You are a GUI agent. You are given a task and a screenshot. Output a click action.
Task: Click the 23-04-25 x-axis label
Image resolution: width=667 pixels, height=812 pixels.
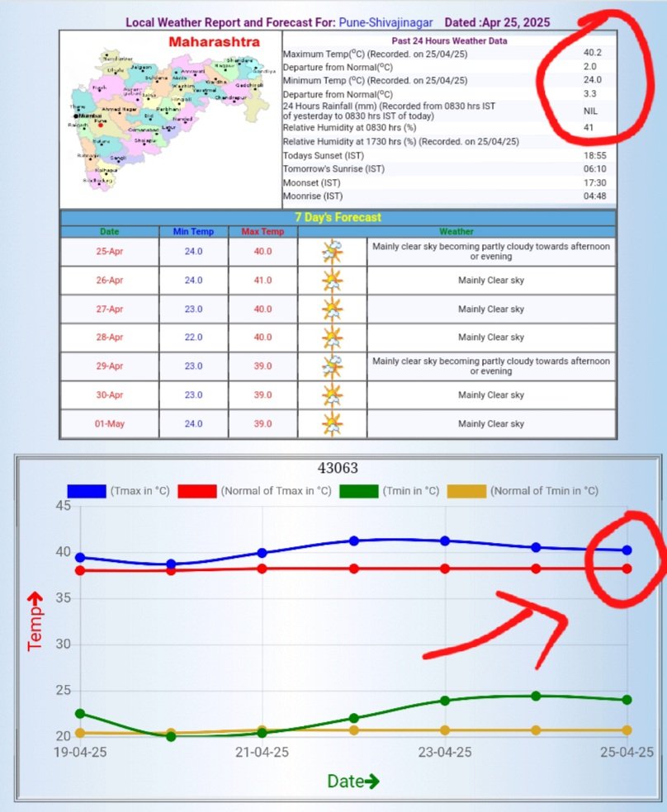445,753
